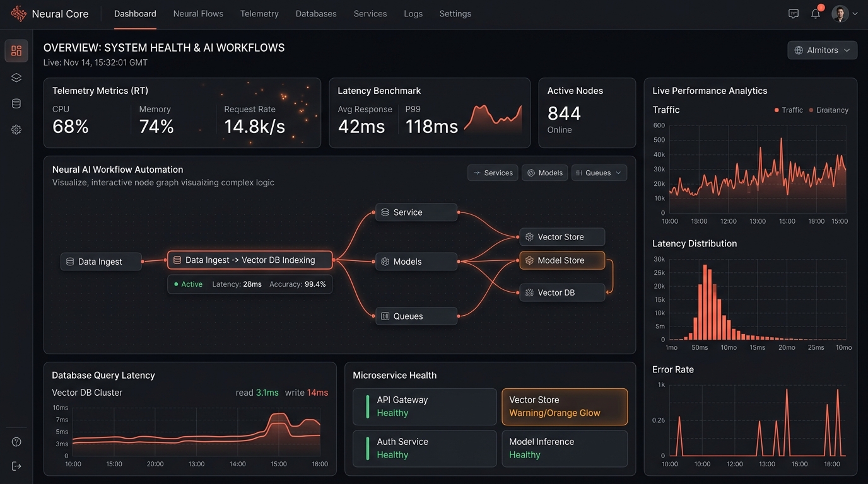Open the Settings tab in the top navigation
The height and width of the screenshot is (484, 868).
(455, 14)
